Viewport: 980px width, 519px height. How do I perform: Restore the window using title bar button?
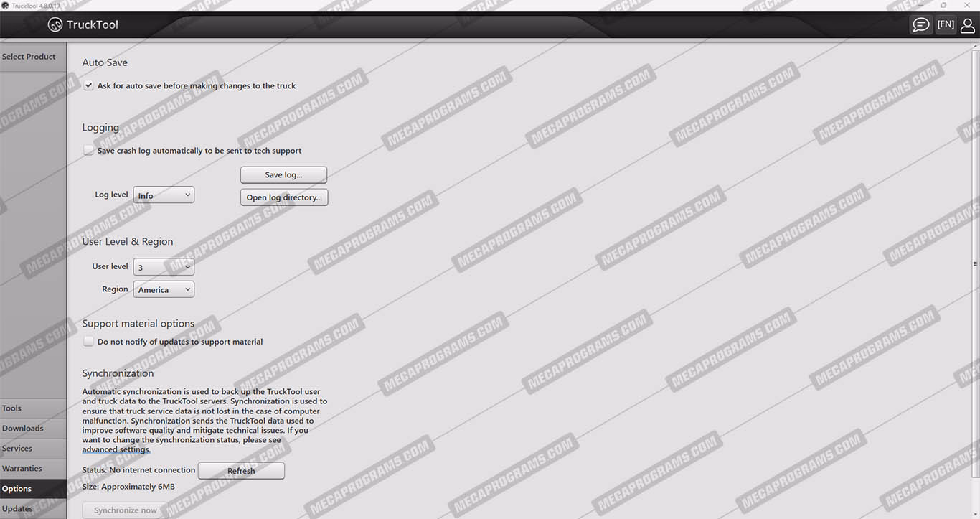click(x=943, y=5)
